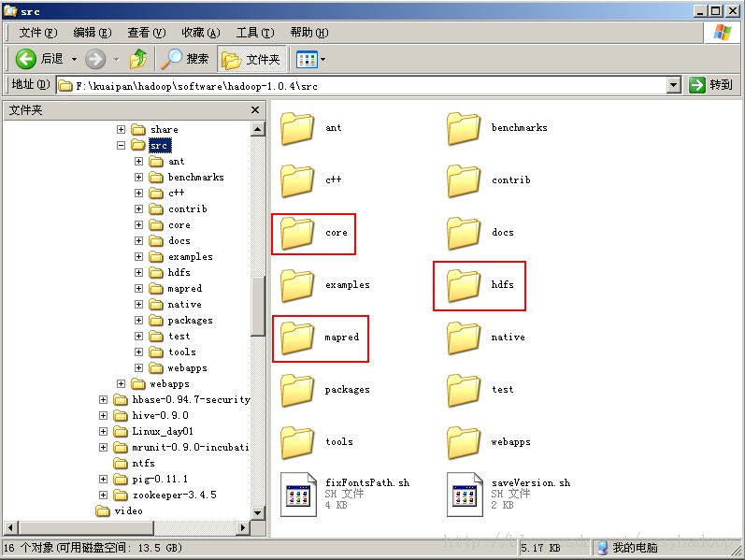Select ntfs in the folder tree

click(x=144, y=463)
